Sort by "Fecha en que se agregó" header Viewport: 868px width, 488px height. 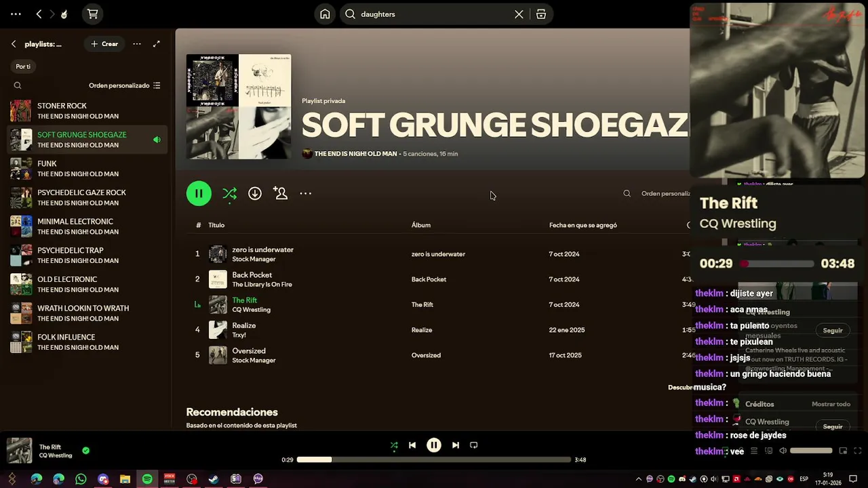click(x=583, y=225)
